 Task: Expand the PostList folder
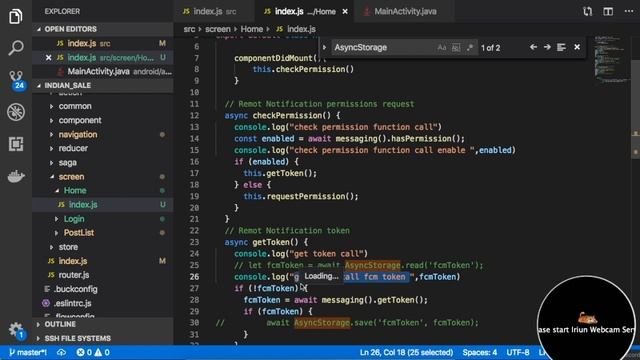coord(57,233)
